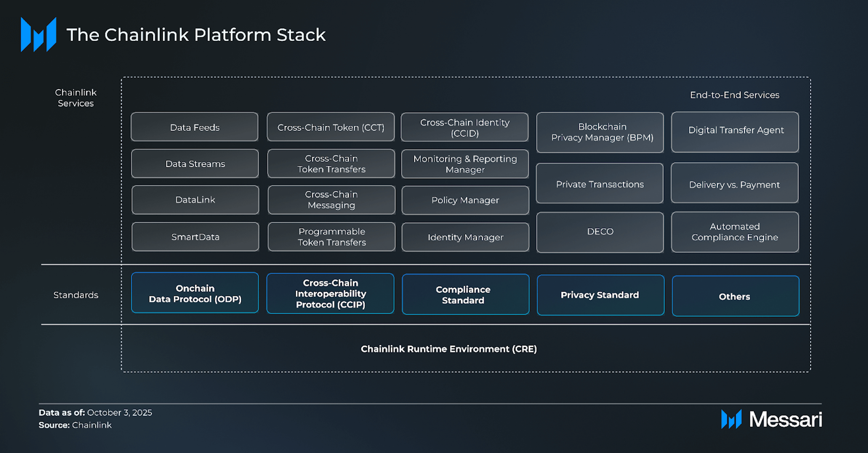Open Monitoring & Reporting Manager box
This screenshot has width=868, height=453.
[465, 164]
